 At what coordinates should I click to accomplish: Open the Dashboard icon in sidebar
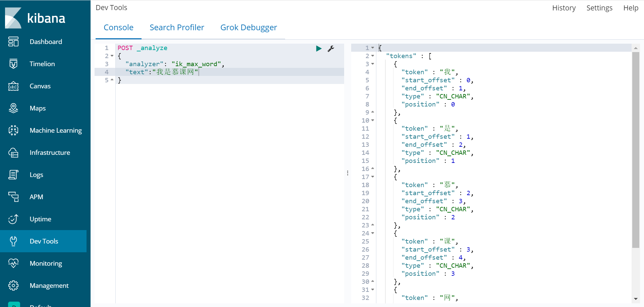(13, 42)
